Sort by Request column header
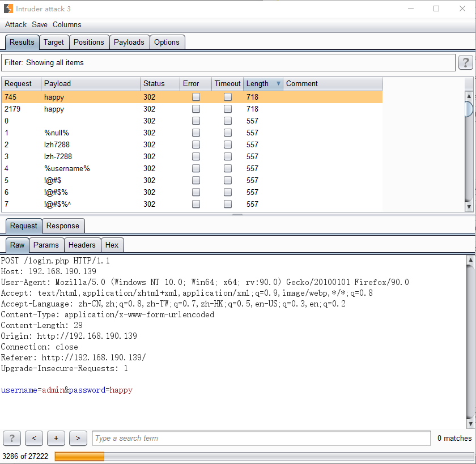This screenshot has height=464, width=476. [22, 83]
